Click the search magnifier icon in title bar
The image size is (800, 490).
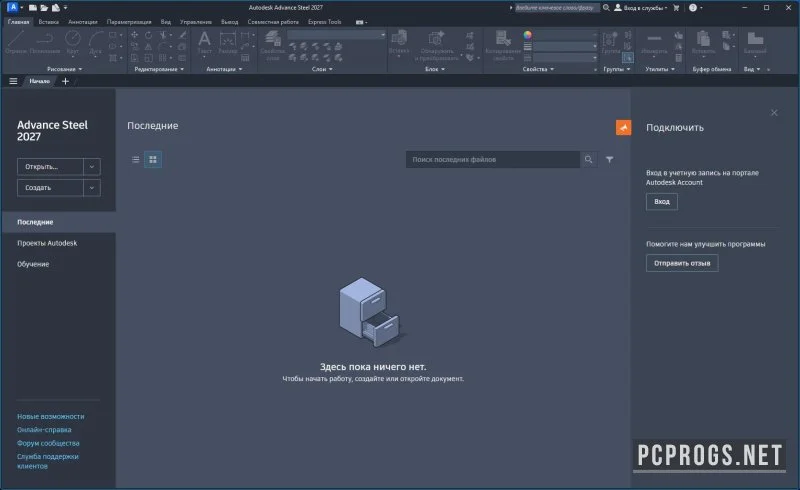(x=606, y=8)
